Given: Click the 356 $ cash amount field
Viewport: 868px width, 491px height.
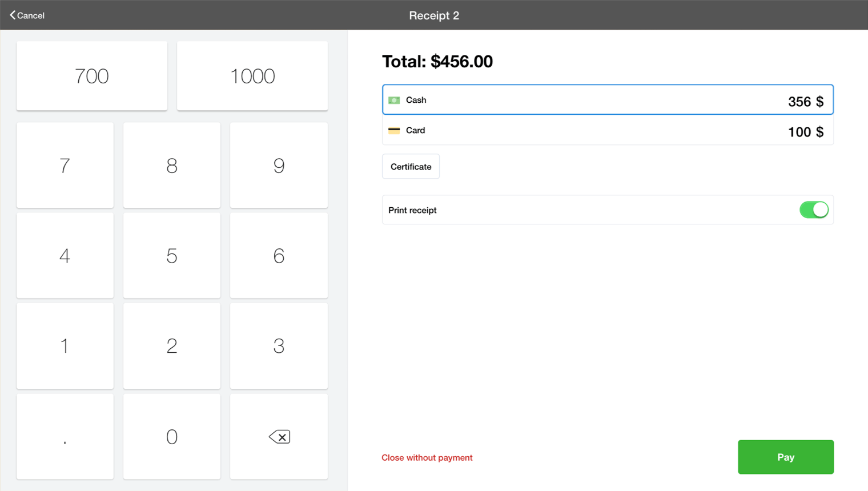Looking at the screenshot, I should (x=806, y=101).
